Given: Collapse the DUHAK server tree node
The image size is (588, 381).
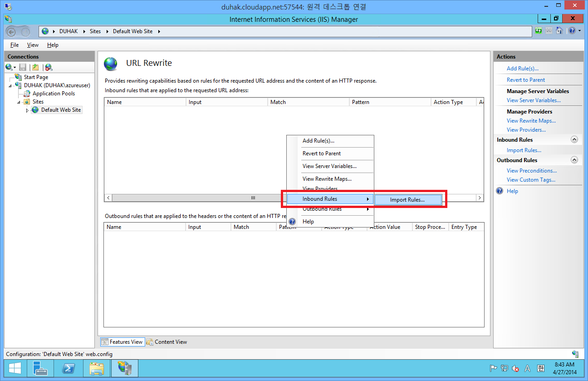Looking at the screenshot, I should tap(10, 85).
